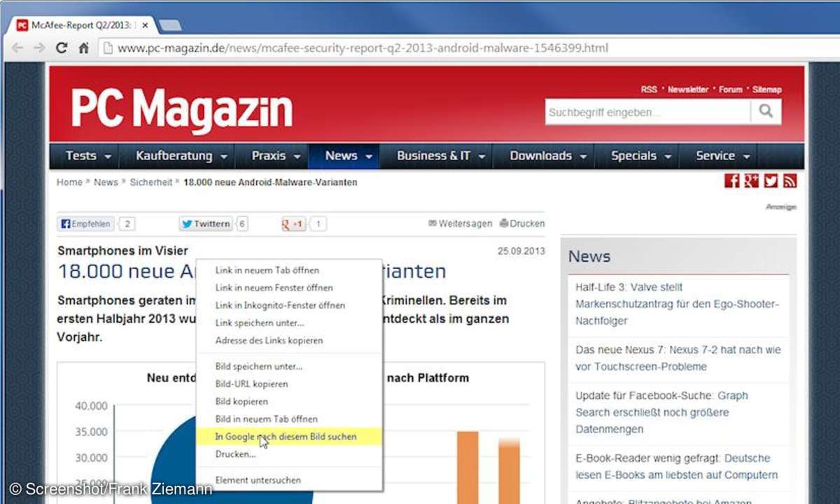This screenshot has height=504, width=840.
Task: Open the Half-Life 3 Valve news item
Action: tap(676, 304)
